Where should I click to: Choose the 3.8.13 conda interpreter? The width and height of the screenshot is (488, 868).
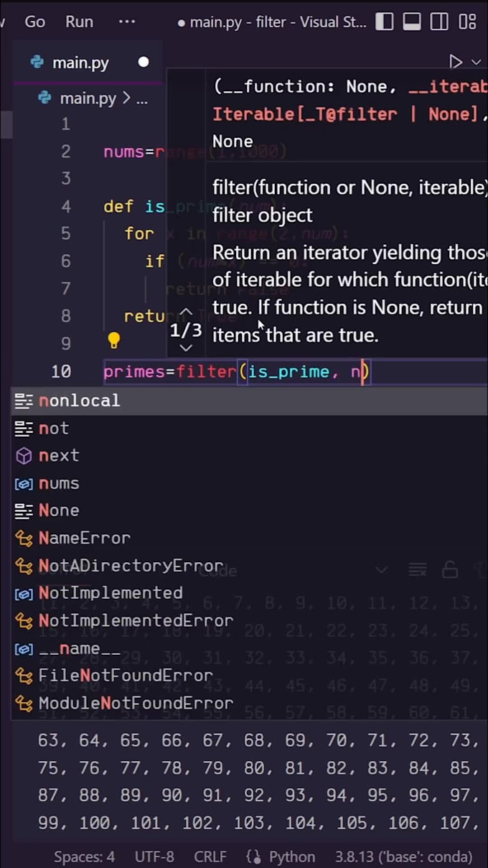(x=403, y=857)
